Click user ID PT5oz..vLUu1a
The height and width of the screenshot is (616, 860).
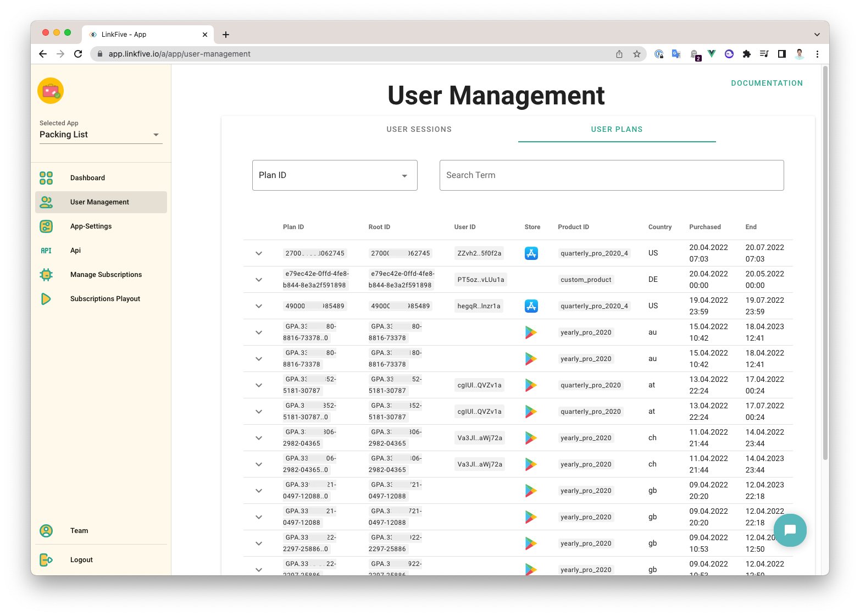pyautogui.click(x=481, y=280)
